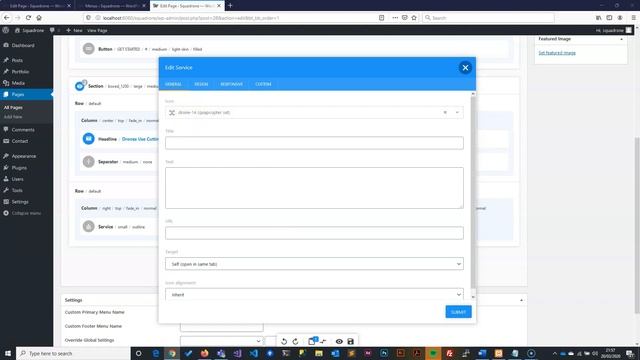Open the Windows Start menu
The image size is (640, 360).
[x=8, y=353]
